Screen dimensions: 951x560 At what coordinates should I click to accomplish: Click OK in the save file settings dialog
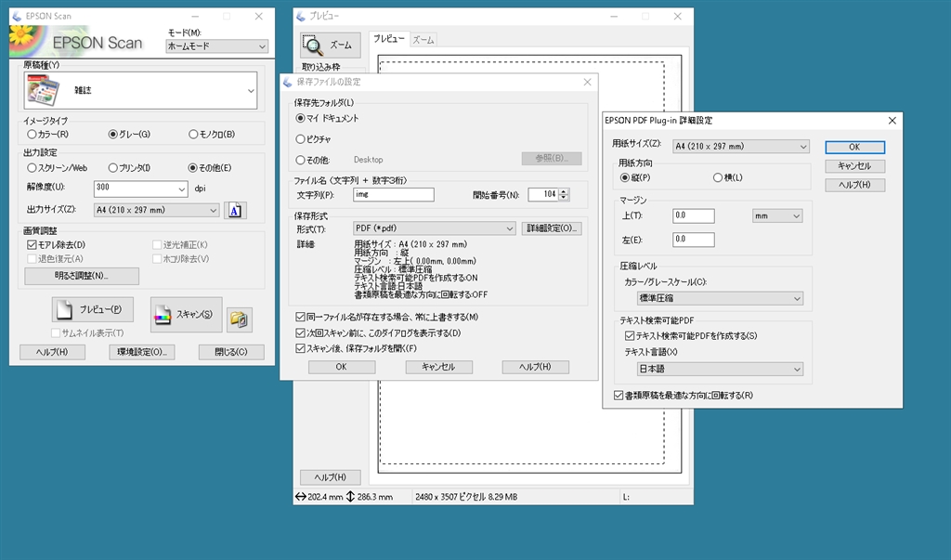(x=342, y=367)
